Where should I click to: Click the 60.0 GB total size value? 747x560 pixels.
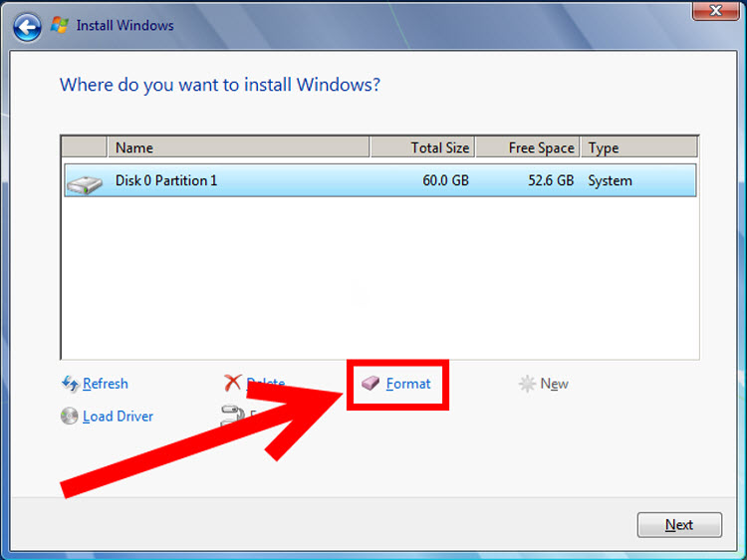click(x=445, y=180)
